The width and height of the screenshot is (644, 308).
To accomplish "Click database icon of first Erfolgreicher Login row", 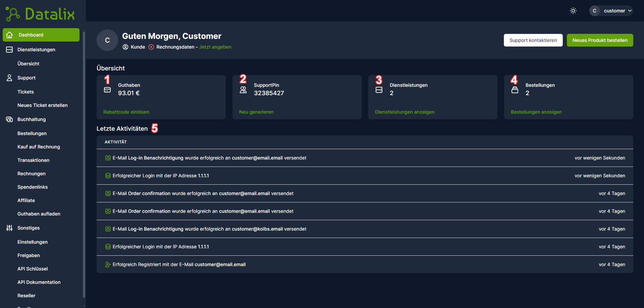I will [x=108, y=176].
